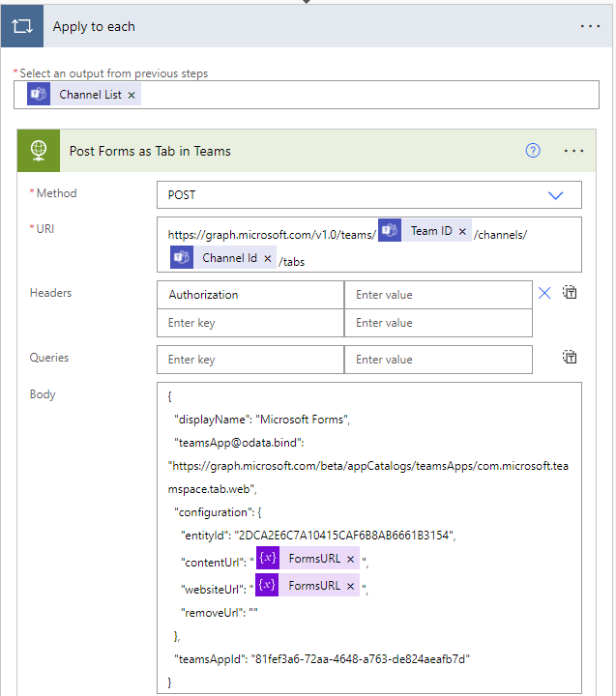
Task: Collapse the Post Forms as Tab header
Action: coord(290,151)
